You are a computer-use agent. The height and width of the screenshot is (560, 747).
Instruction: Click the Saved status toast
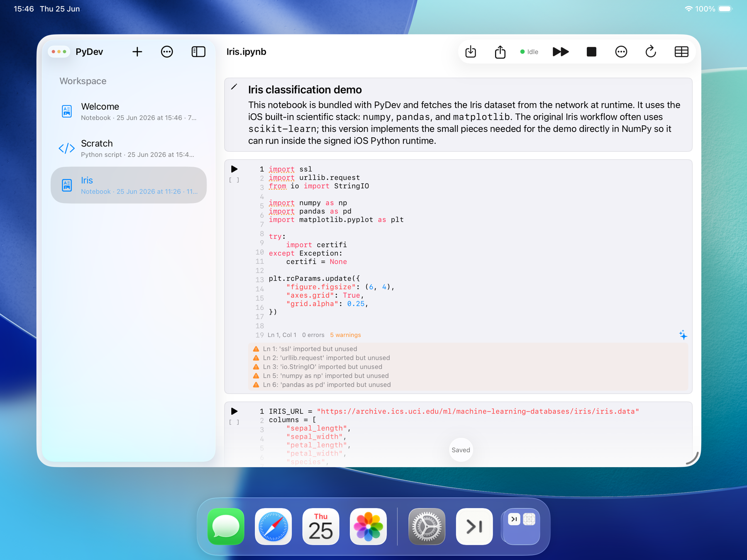click(x=461, y=450)
